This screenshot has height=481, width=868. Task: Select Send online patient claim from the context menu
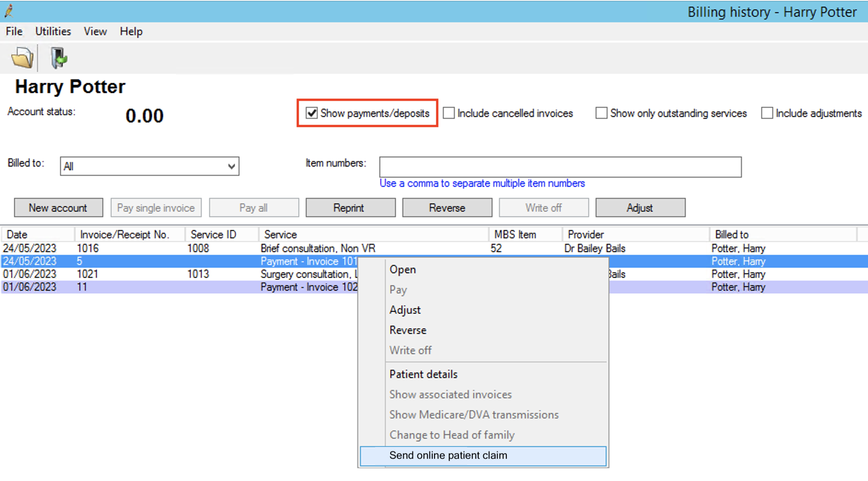[448, 455]
